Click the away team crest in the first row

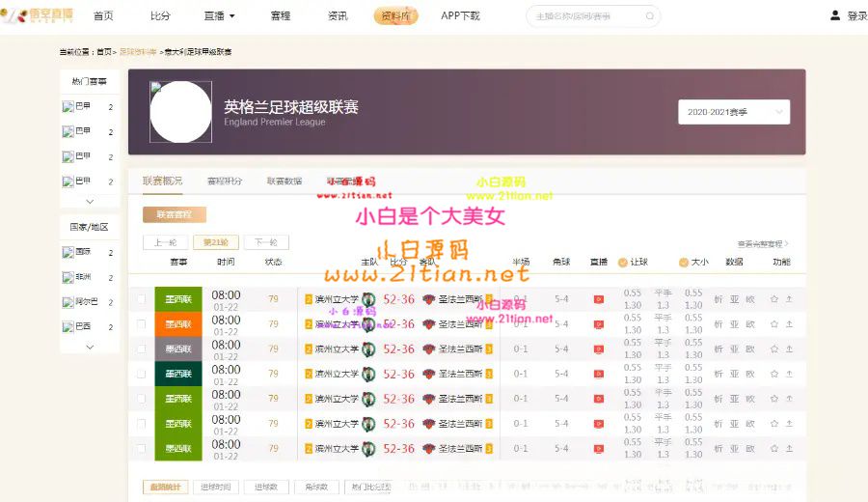pyautogui.click(x=428, y=299)
